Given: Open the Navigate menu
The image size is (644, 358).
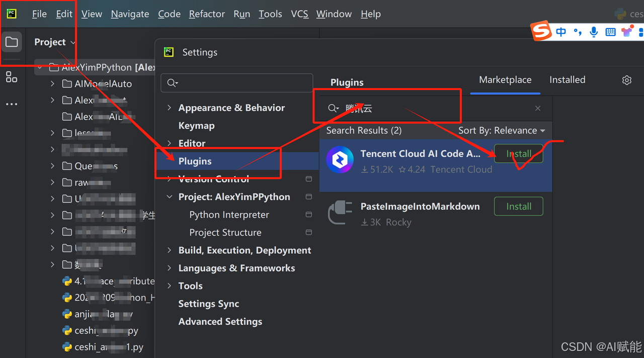Looking at the screenshot, I should point(130,14).
